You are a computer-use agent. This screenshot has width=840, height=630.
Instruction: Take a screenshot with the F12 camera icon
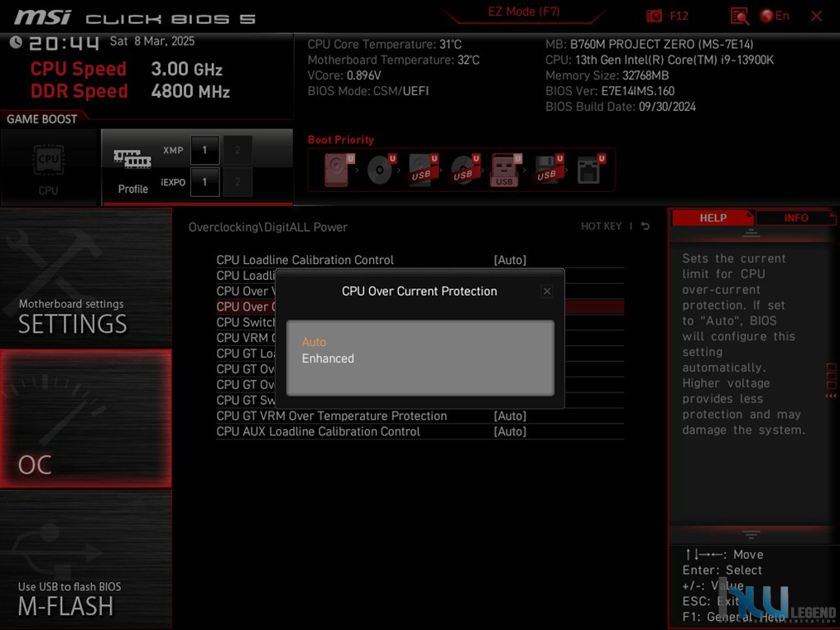(654, 16)
